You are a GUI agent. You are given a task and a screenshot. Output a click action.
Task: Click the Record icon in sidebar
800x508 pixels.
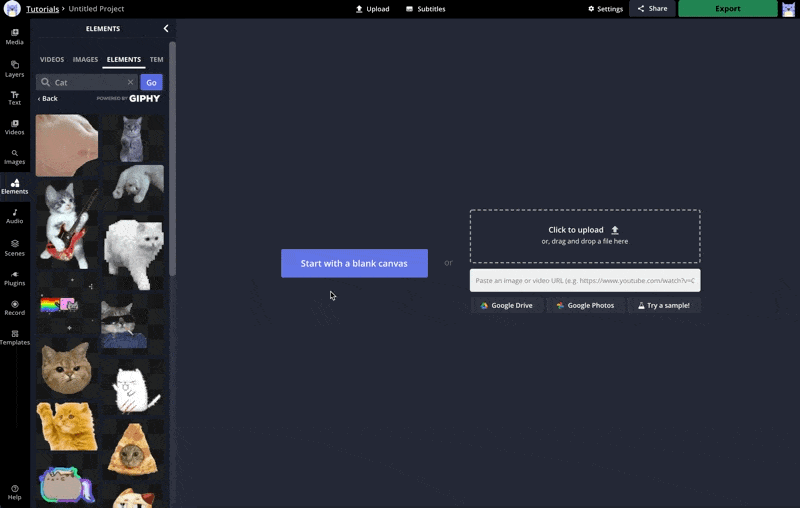(x=14, y=307)
